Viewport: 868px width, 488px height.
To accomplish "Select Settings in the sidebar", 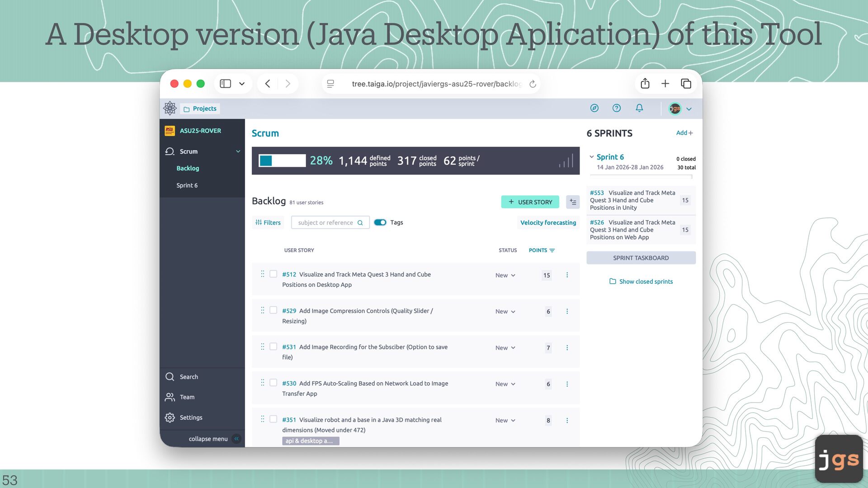I will (191, 418).
